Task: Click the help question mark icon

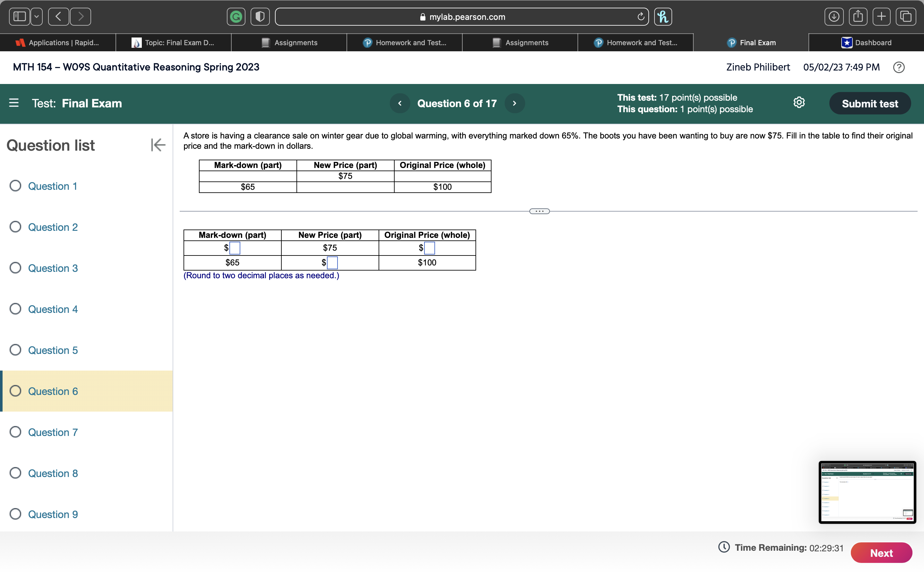Action: click(899, 67)
